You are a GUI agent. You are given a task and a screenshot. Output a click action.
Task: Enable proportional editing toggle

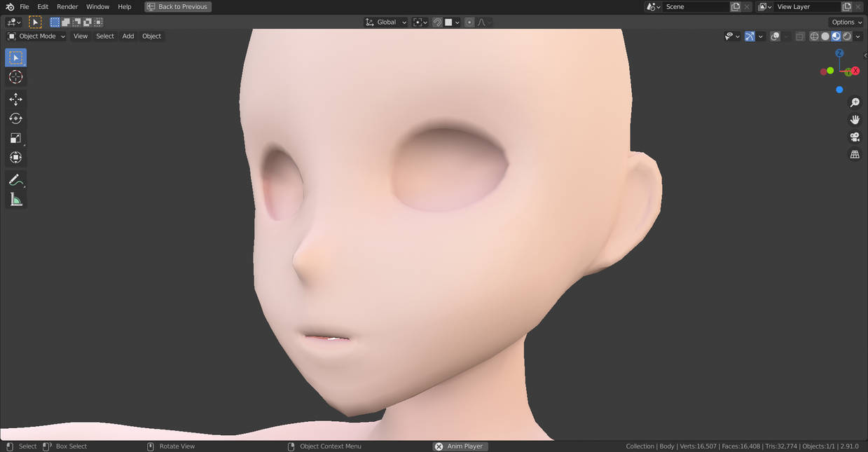point(469,22)
